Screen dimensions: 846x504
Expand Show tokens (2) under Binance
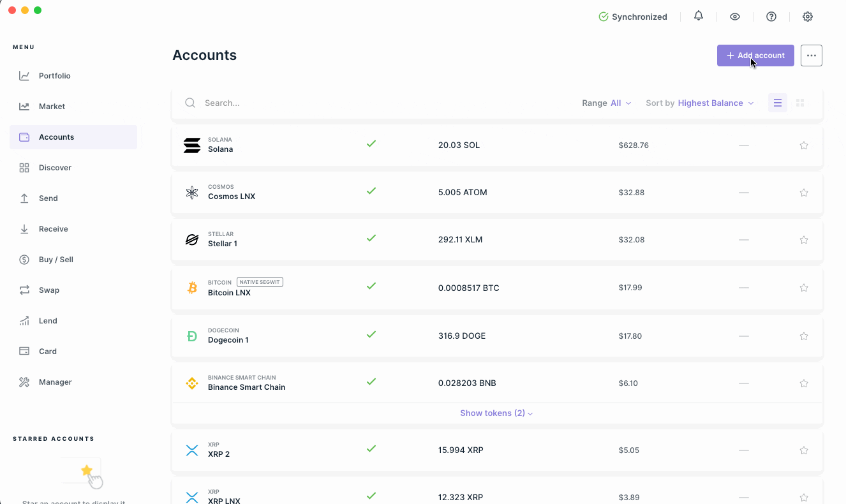point(496,413)
